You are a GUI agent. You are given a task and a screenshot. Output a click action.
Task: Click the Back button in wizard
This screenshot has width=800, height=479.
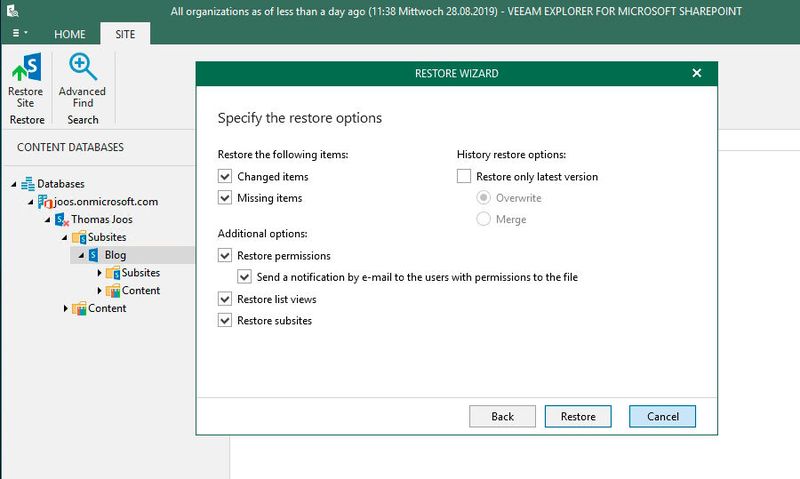click(x=503, y=416)
